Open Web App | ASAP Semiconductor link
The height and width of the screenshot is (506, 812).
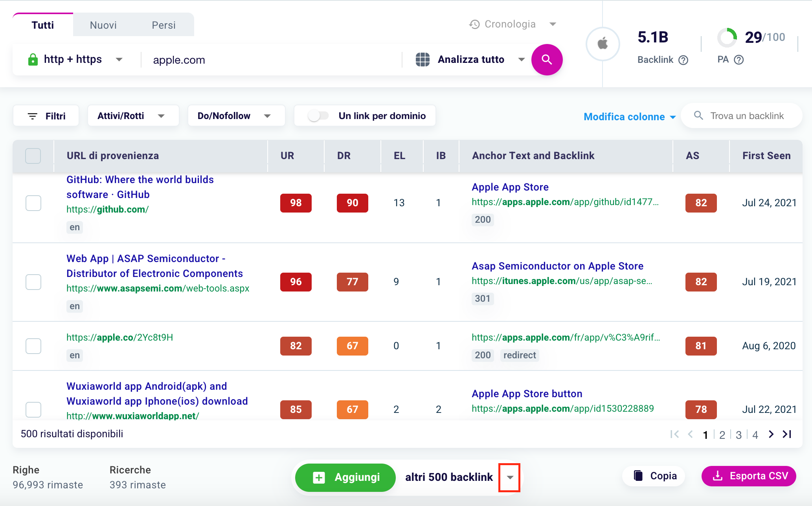tap(154, 266)
